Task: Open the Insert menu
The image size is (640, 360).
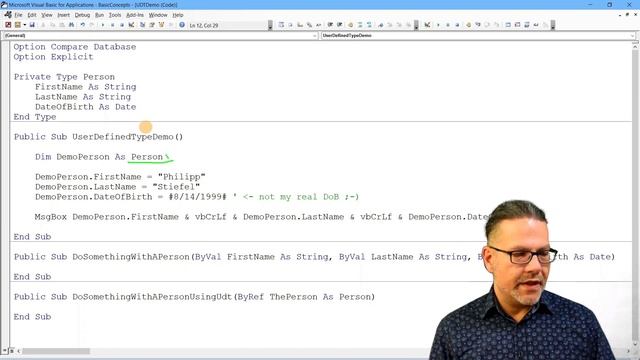Action: tap(63, 15)
